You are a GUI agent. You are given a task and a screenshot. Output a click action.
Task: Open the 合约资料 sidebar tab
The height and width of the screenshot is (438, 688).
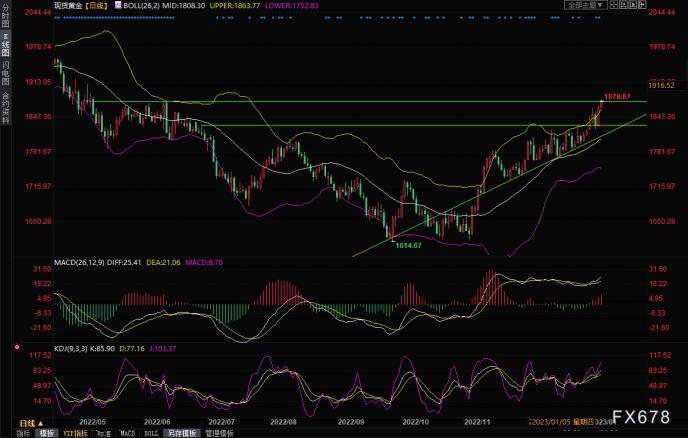click(5, 107)
